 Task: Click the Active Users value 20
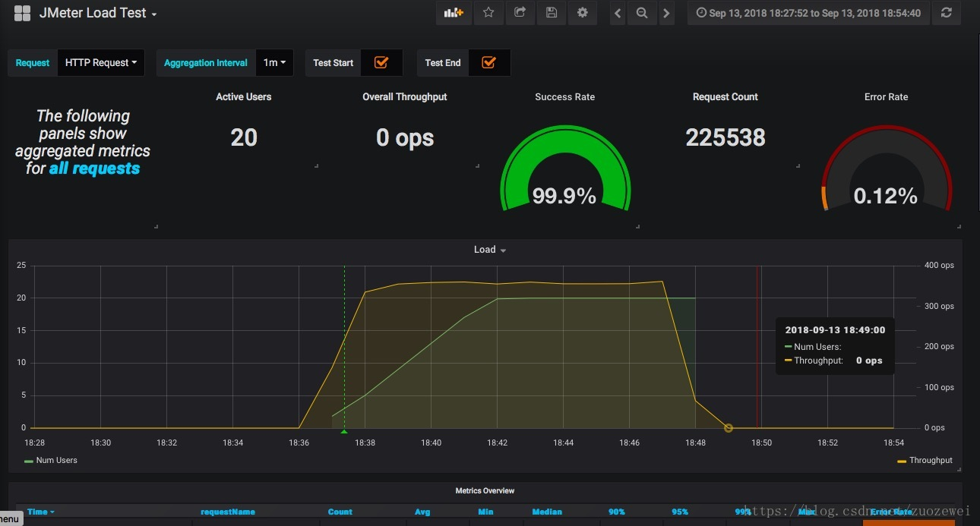[244, 137]
